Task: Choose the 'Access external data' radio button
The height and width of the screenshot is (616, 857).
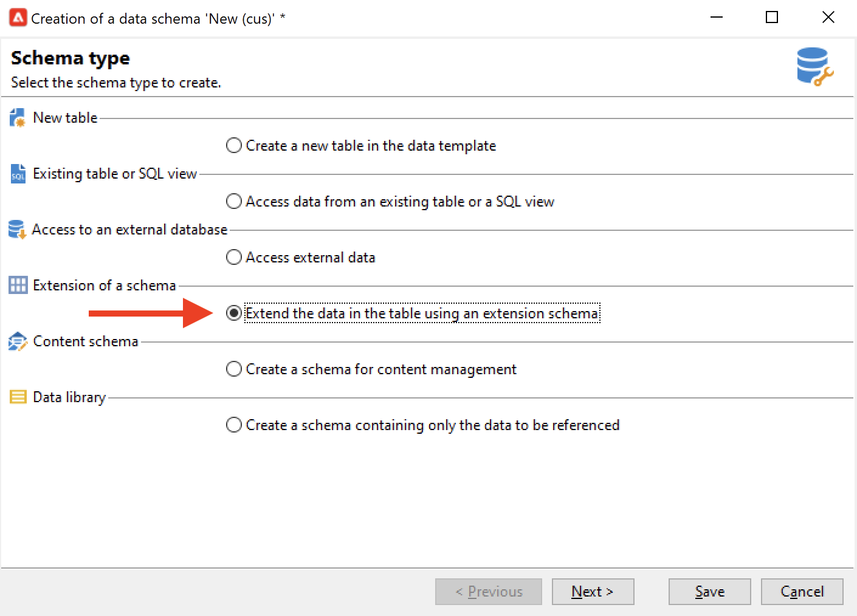Action: click(234, 258)
